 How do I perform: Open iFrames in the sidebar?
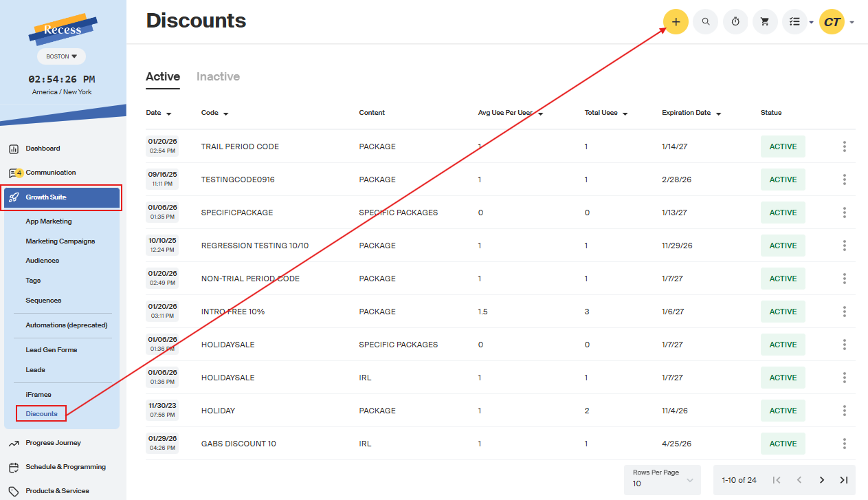point(38,395)
